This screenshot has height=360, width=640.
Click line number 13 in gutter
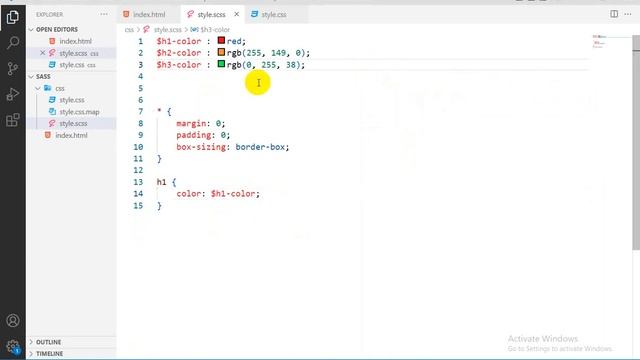tap(138, 182)
